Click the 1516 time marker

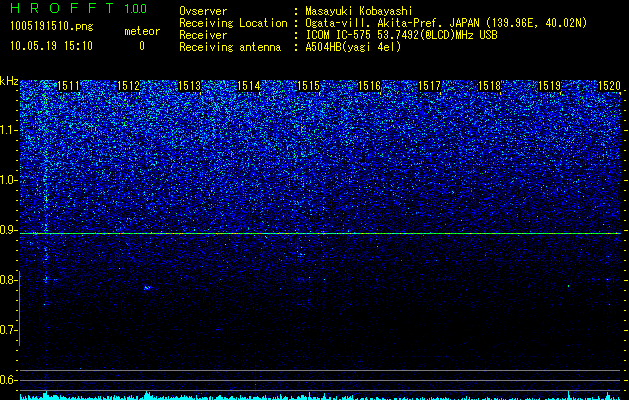369,86
